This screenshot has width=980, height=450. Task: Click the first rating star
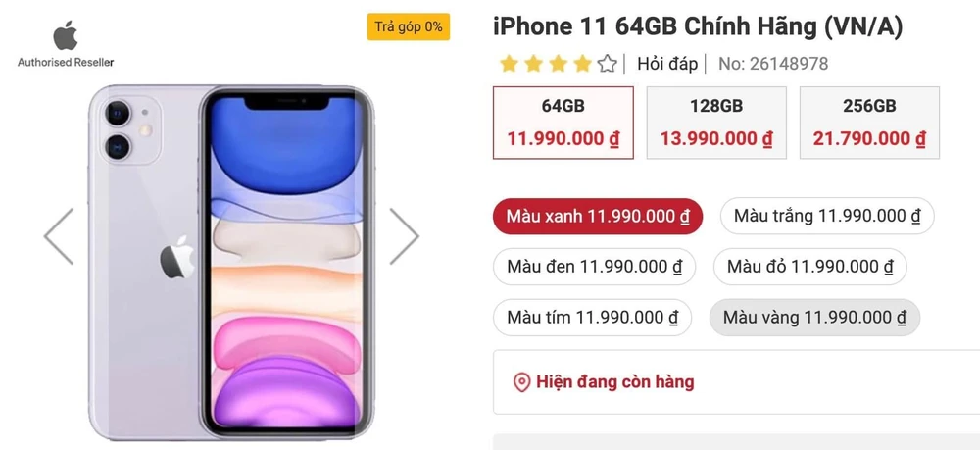(x=509, y=64)
